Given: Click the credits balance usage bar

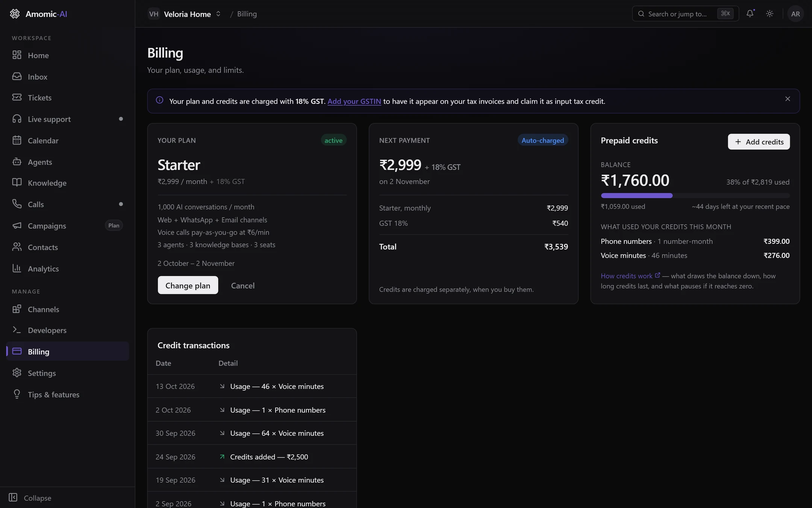Looking at the screenshot, I should pyautogui.click(x=695, y=196).
